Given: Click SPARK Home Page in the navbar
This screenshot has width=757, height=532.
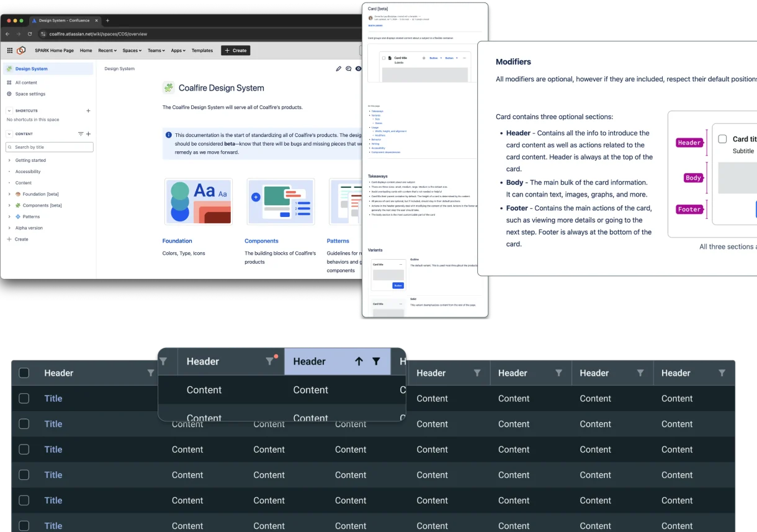Looking at the screenshot, I should 54,51.
